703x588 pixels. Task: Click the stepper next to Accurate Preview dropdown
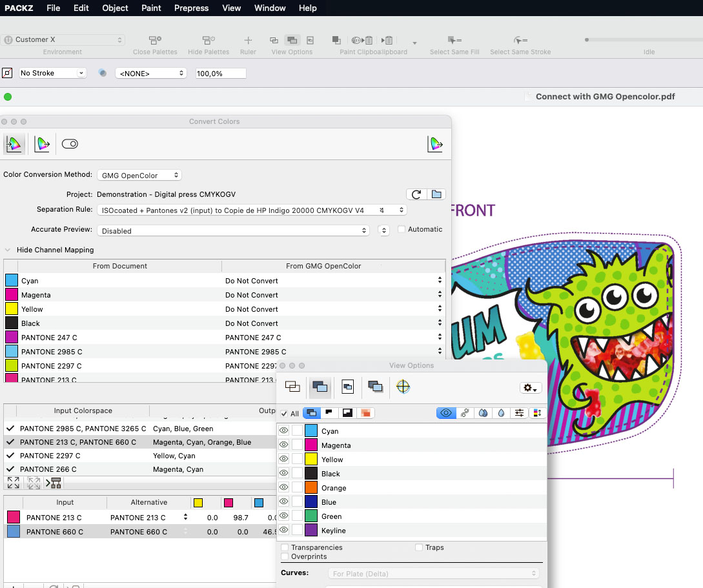tap(384, 230)
